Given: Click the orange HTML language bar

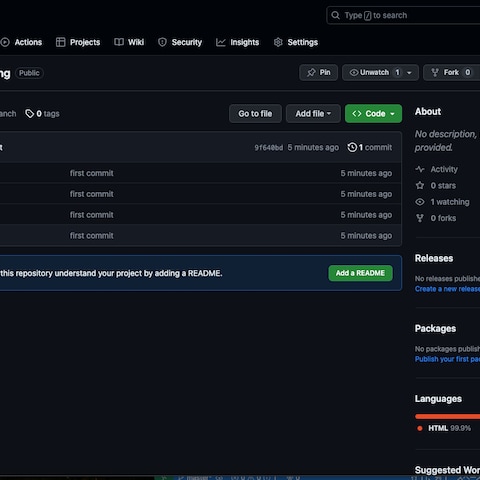Looking at the screenshot, I should (x=447, y=416).
